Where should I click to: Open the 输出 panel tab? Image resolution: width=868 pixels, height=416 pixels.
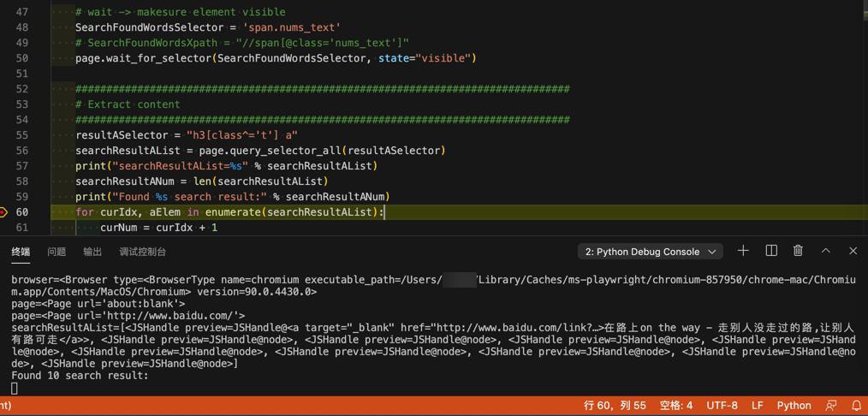(92, 253)
